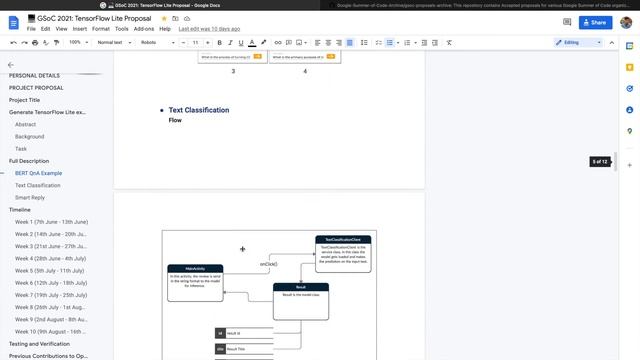This screenshot has height=360, width=640.
Task: Click the Insert image icon
Action: [299, 42]
